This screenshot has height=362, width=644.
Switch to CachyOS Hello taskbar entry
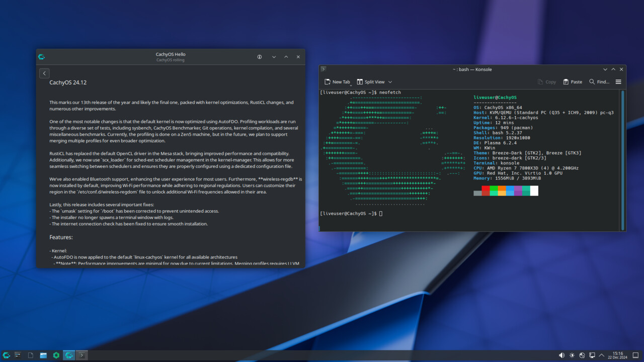(69, 355)
